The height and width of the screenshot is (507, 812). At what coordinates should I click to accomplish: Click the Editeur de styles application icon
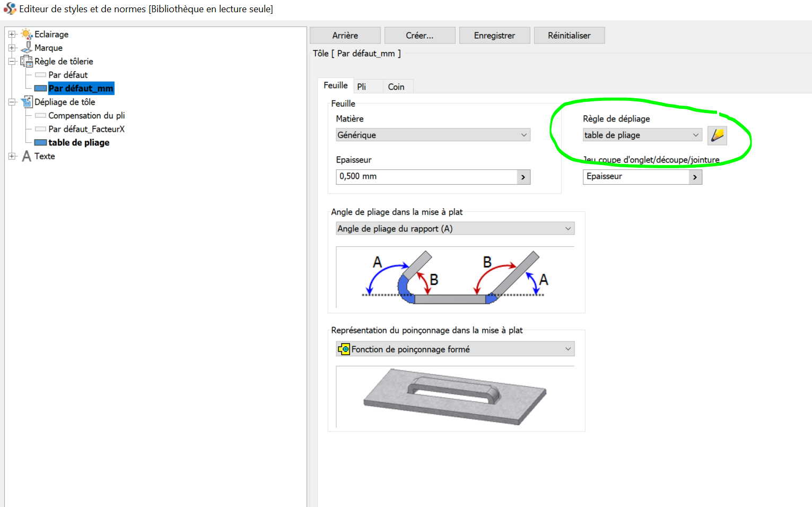pos(8,8)
